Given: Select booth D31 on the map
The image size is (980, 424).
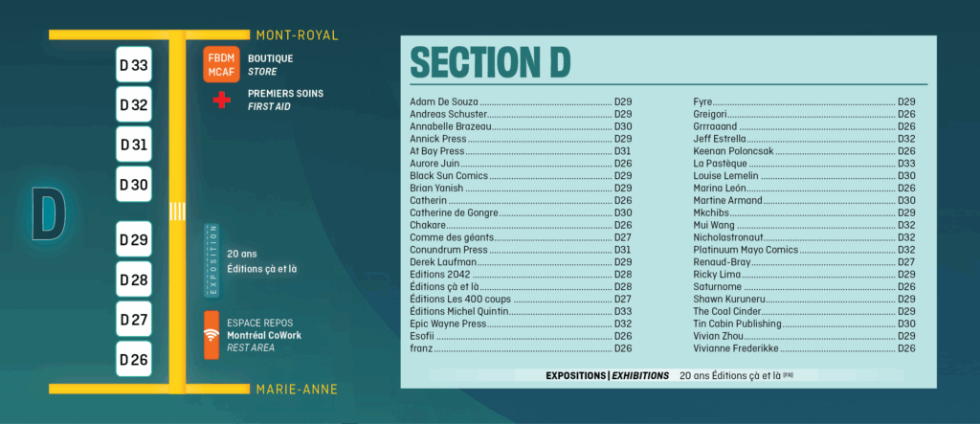Looking at the screenshot, I should (133, 145).
